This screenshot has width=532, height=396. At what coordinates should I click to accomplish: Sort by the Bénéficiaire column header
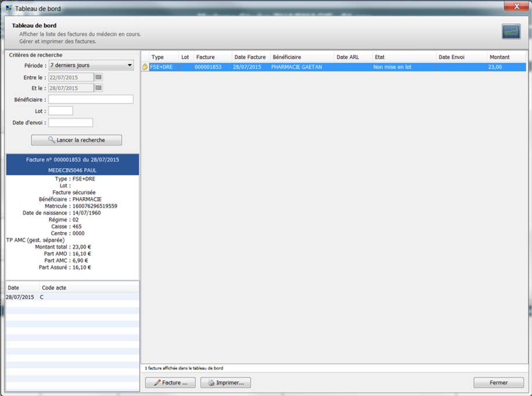[302, 57]
